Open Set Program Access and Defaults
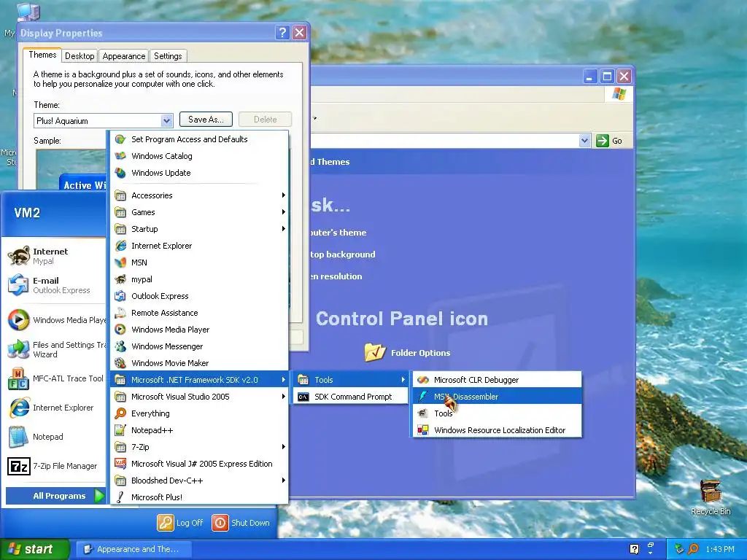The height and width of the screenshot is (560, 747). pyautogui.click(x=199, y=139)
